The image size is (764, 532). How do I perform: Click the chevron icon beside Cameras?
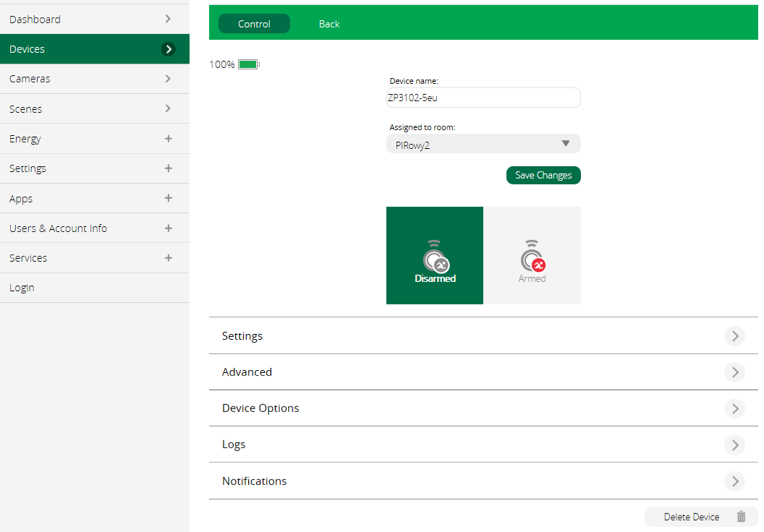(169, 79)
